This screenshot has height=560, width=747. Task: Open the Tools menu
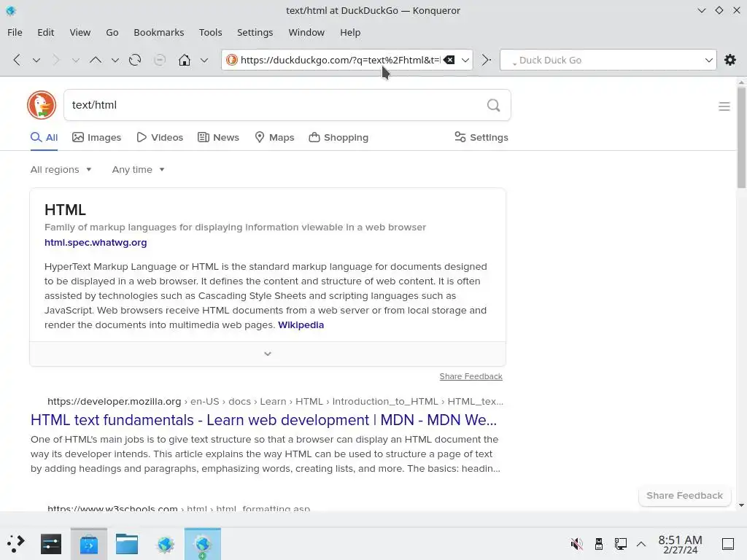click(x=211, y=32)
